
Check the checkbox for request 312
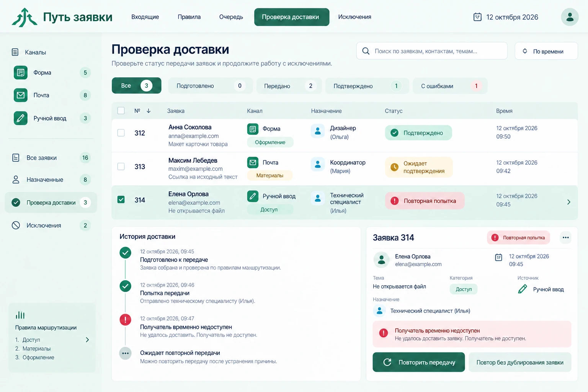[121, 133]
